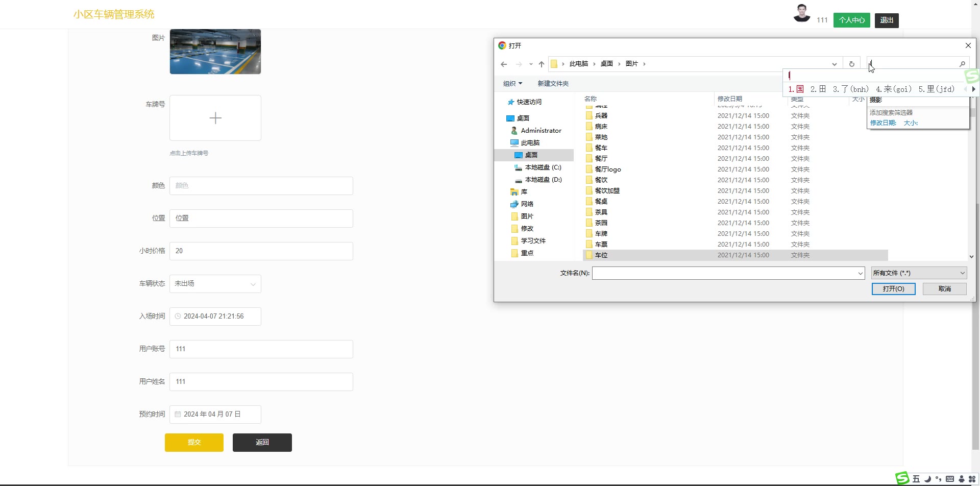980x486 pixels.
Task: Open the 文件名 combo box dropdown arrow
Action: [861, 274]
